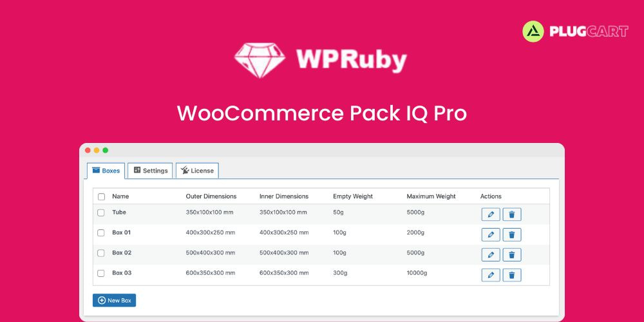Click the trash icon for Box 01
Image resolution: width=644 pixels, height=322 pixels.
coord(512,235)
